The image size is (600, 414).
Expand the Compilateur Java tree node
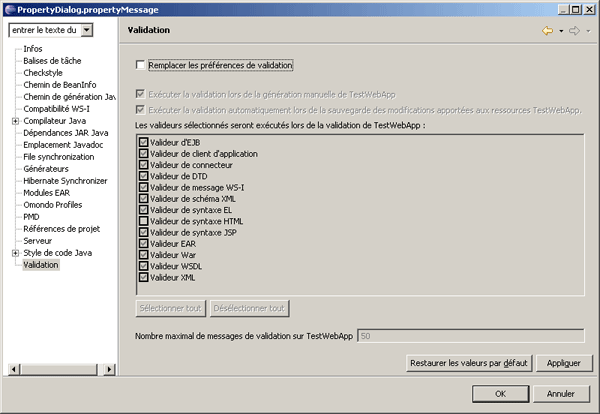click(15, 121)
